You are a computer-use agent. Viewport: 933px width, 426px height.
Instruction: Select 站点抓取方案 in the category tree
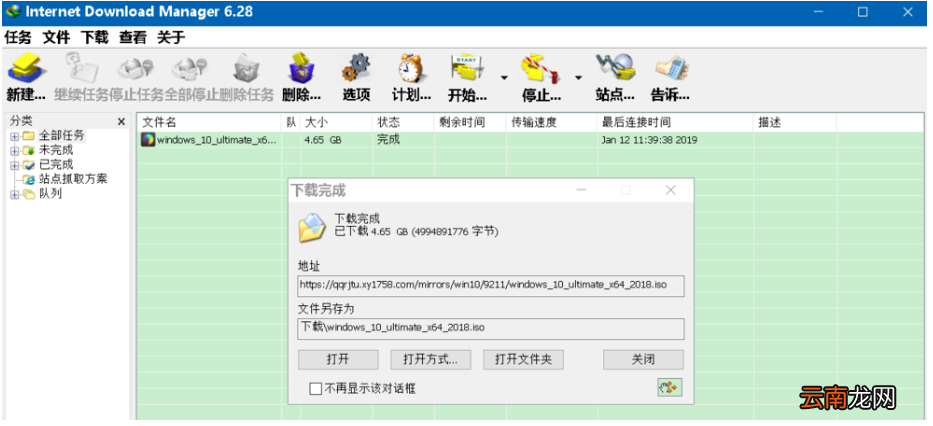coord(73,179)
